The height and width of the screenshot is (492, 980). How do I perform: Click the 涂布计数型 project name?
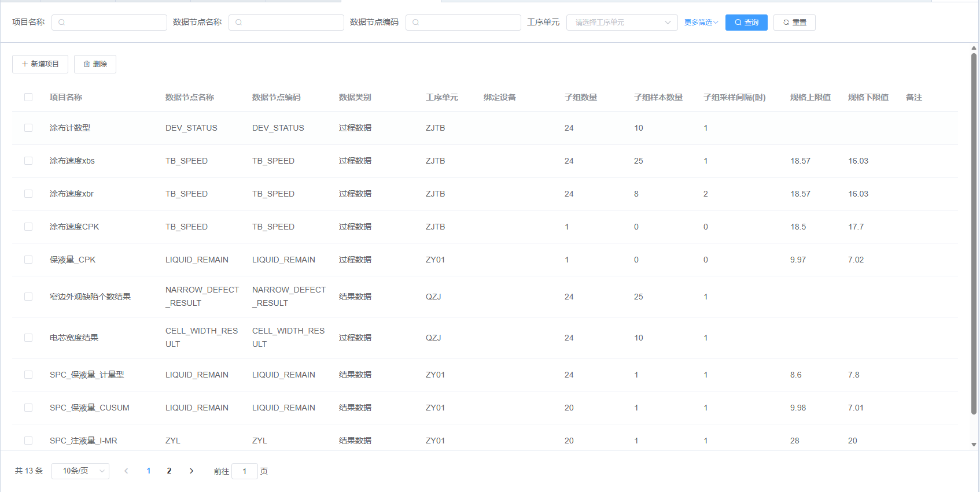[70, 128]
